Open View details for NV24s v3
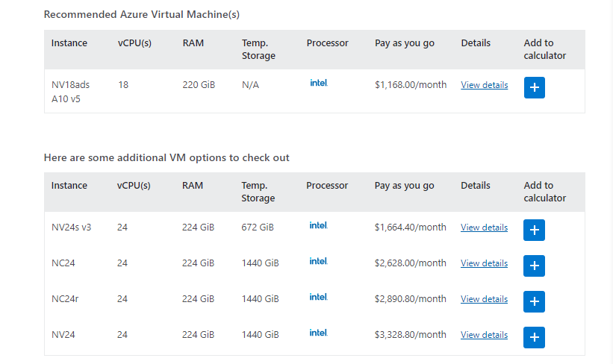This screenshot has width=613, height=364. tap(484, 228)
